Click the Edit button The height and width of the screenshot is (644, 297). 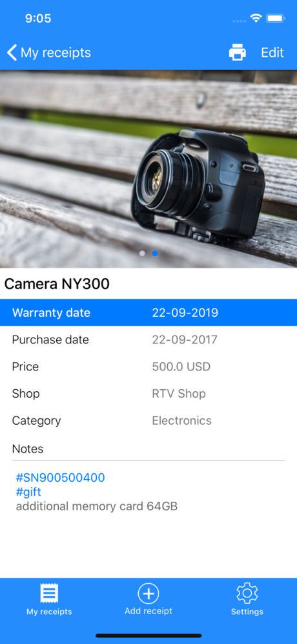click(272, 52)
